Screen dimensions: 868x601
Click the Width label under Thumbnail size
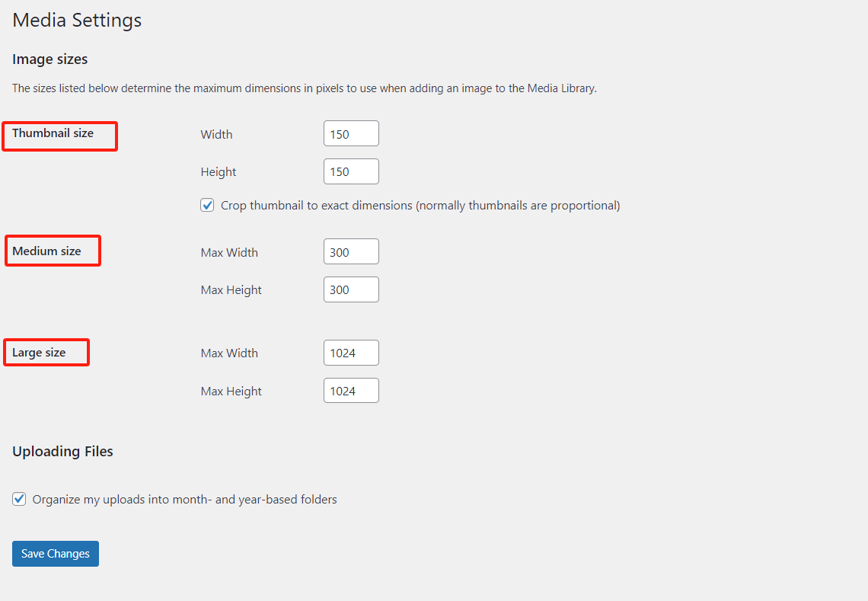(x=216, y=135)
